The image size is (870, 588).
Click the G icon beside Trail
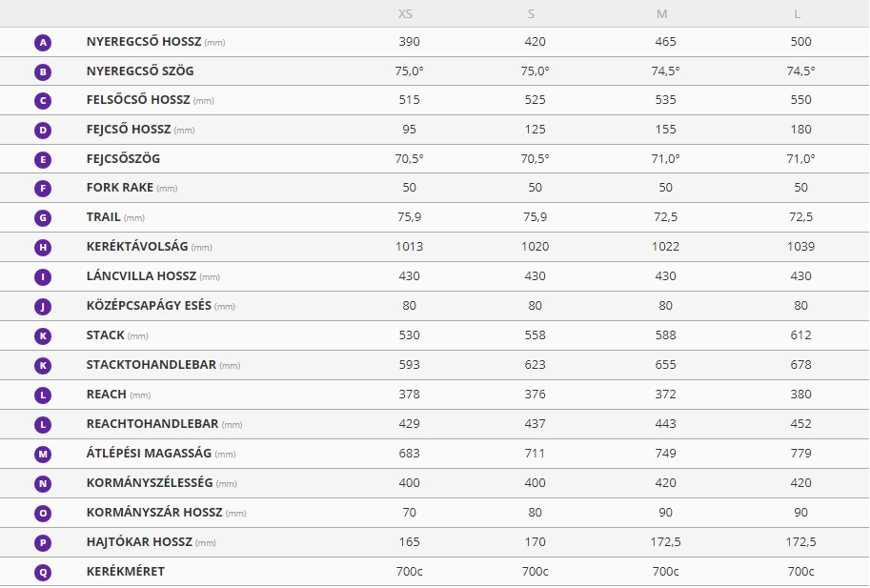pyautogui.click(x=43, y=218)
